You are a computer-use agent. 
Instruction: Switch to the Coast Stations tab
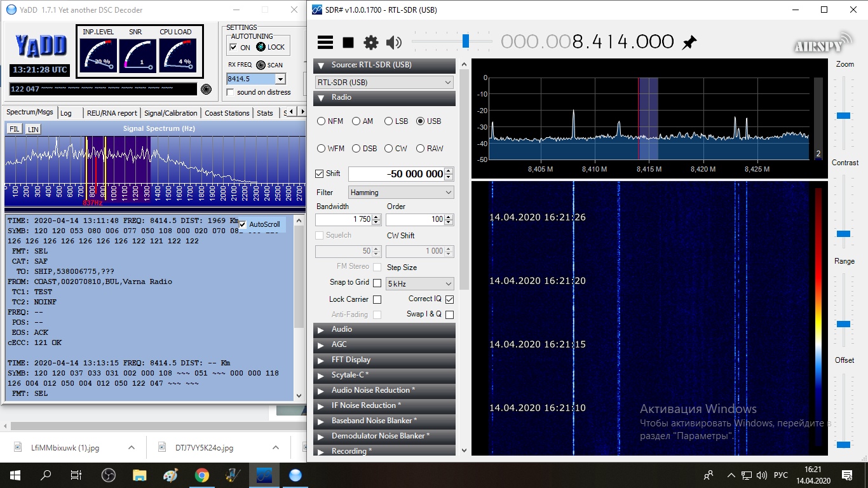pos(227,113)
